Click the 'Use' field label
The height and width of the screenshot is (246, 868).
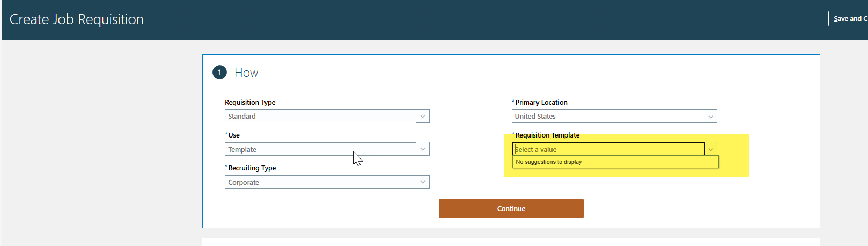point(234,135)
